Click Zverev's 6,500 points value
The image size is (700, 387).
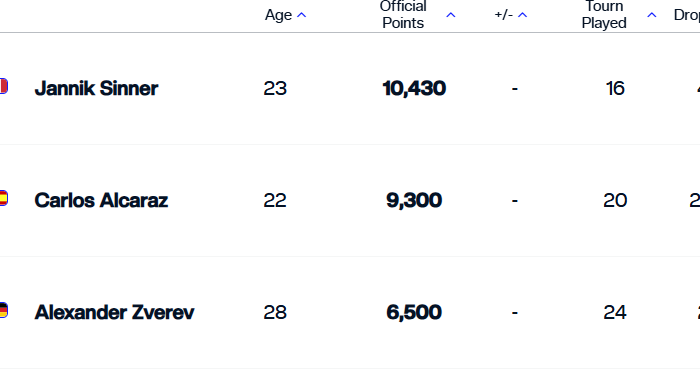(x=414, y=312)
